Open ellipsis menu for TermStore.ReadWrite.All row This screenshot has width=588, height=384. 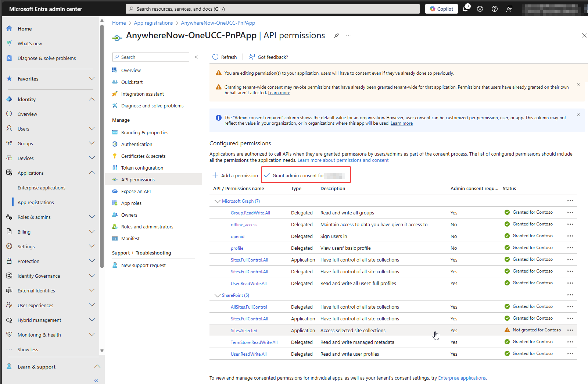570,342
